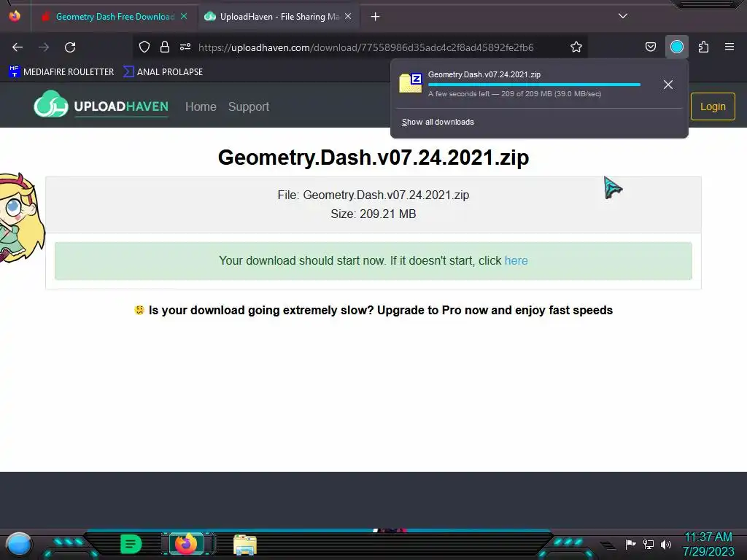Open the Start orb button

coord(18,544)
